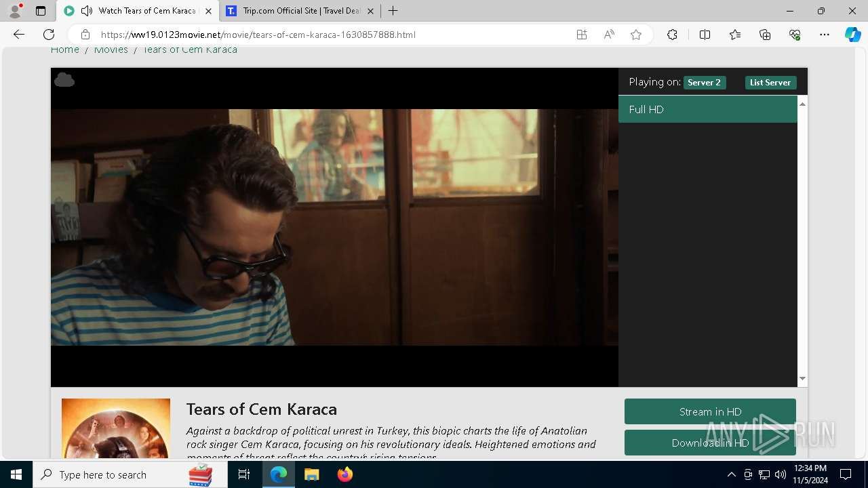Click the server list scrollbar down arrow
The image size is (868, 488).
pyautogui.click(x=802, y=379)
